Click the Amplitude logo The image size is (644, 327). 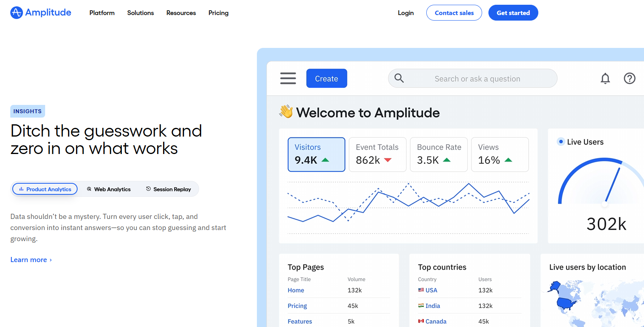[x=41, y=13]
